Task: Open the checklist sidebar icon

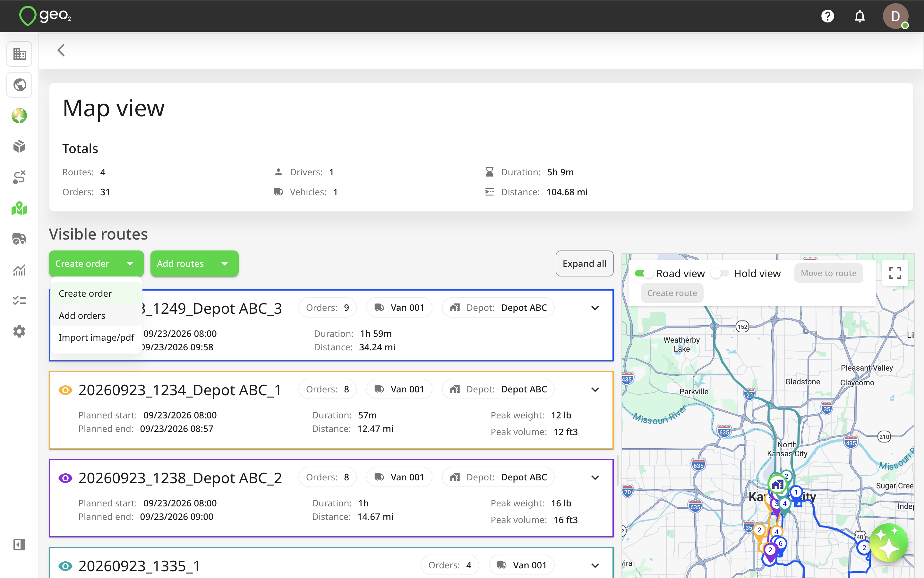Action: point(19,301)
